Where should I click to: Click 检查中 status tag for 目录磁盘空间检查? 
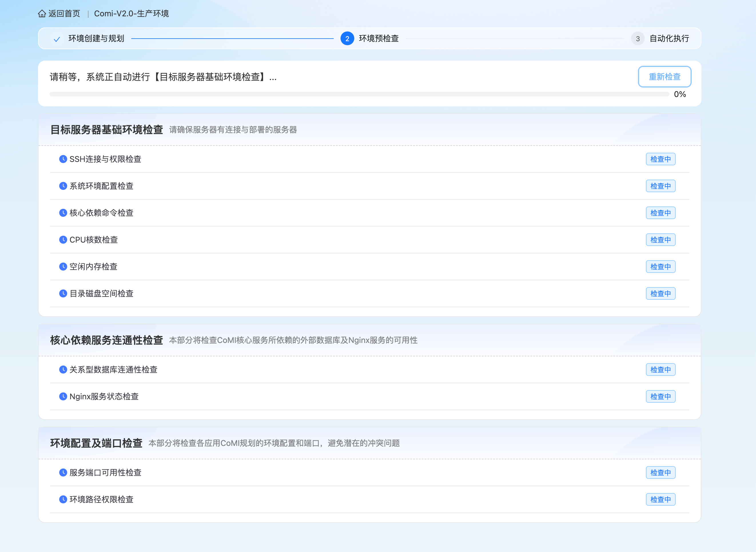(x=660, y=293)
